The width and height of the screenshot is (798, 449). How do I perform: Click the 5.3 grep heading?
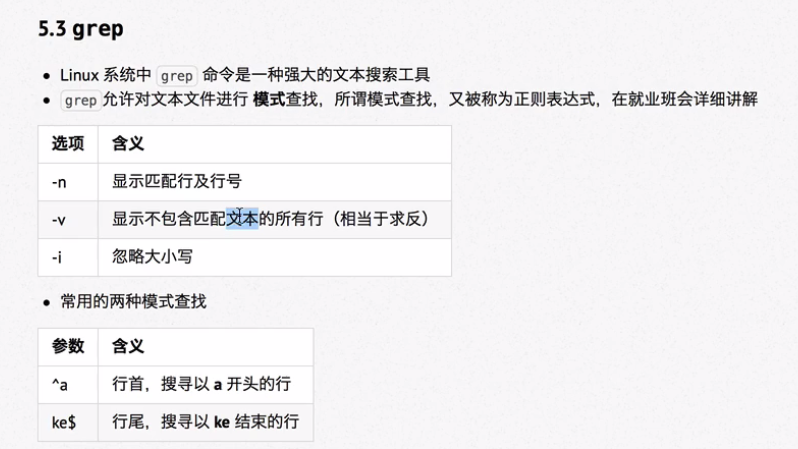80,29
